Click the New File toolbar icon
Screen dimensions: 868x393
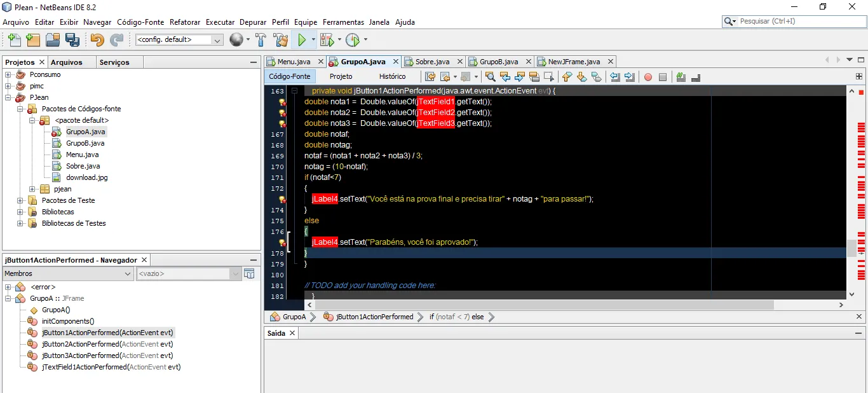click(13, 40)
